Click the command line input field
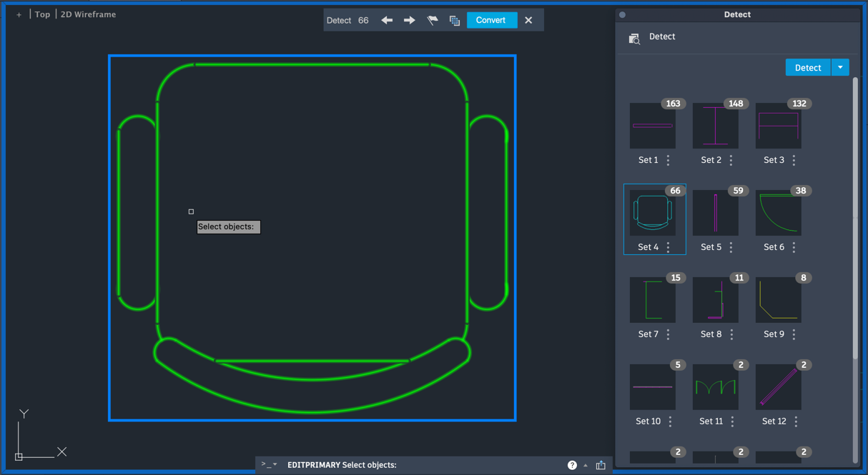The height and width of the screenshot is (475, 868). coord(425,465)
